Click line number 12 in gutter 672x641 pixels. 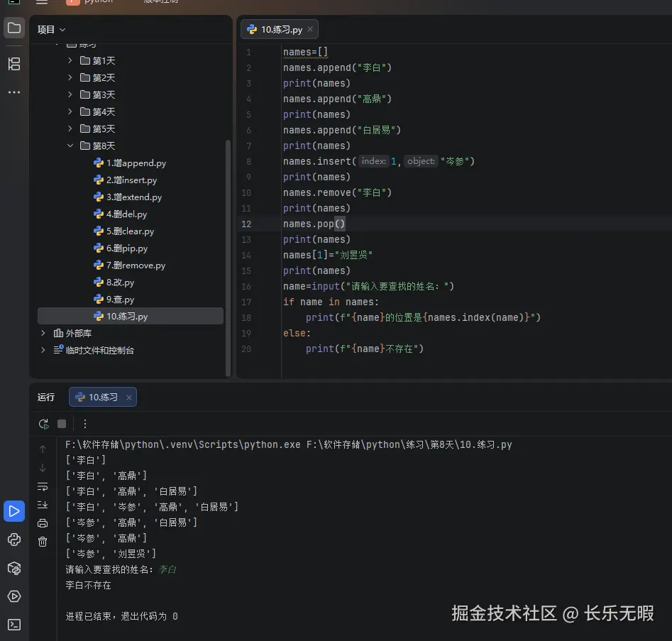point(246,224)
